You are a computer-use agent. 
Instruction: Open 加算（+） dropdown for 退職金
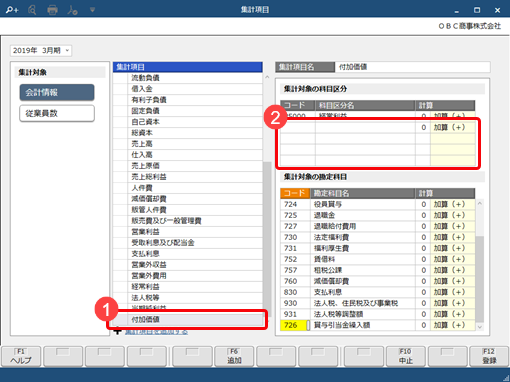tap(453, 215)
